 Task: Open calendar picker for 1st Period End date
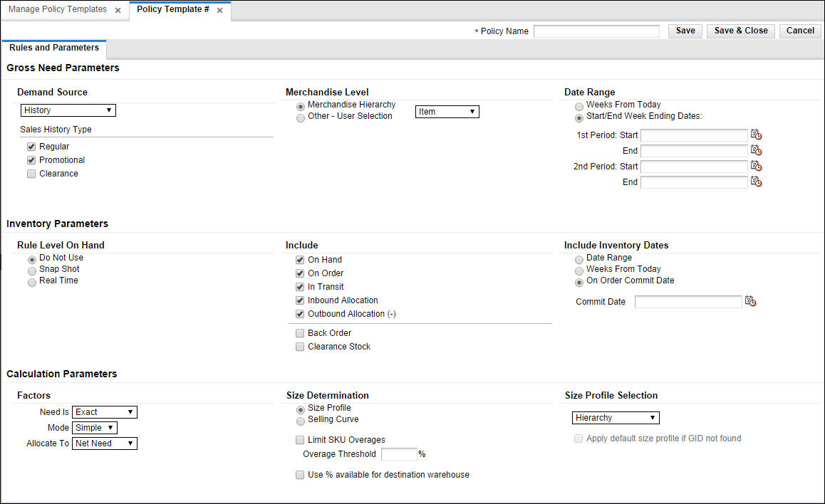coord(756,150)
